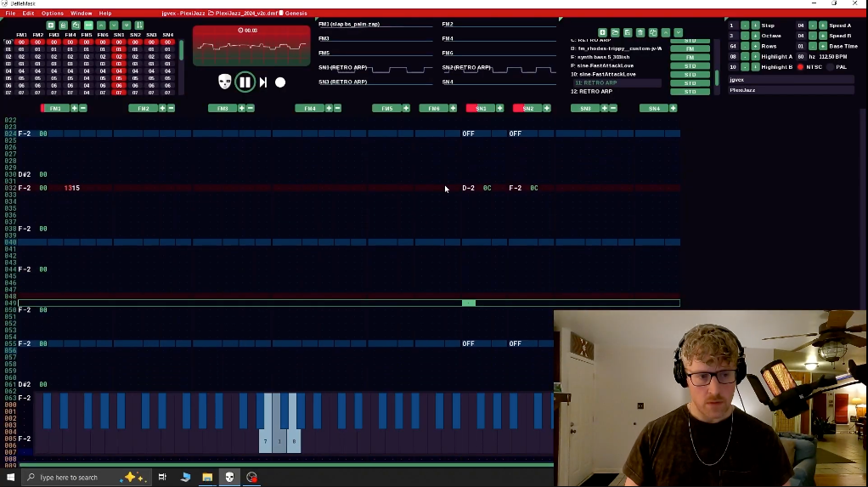Viewport: 868px width, 487px height.
Task: Start recording with the white record circle
Action: [x=280, y=82]
